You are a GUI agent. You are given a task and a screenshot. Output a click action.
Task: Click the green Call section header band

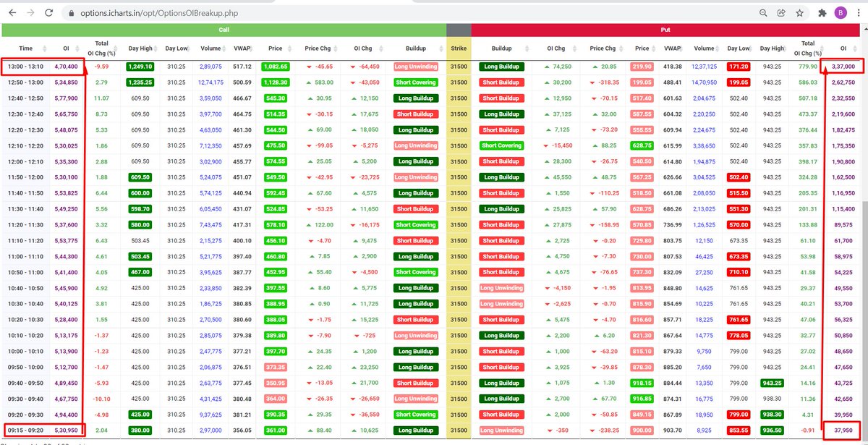point(224,30)
